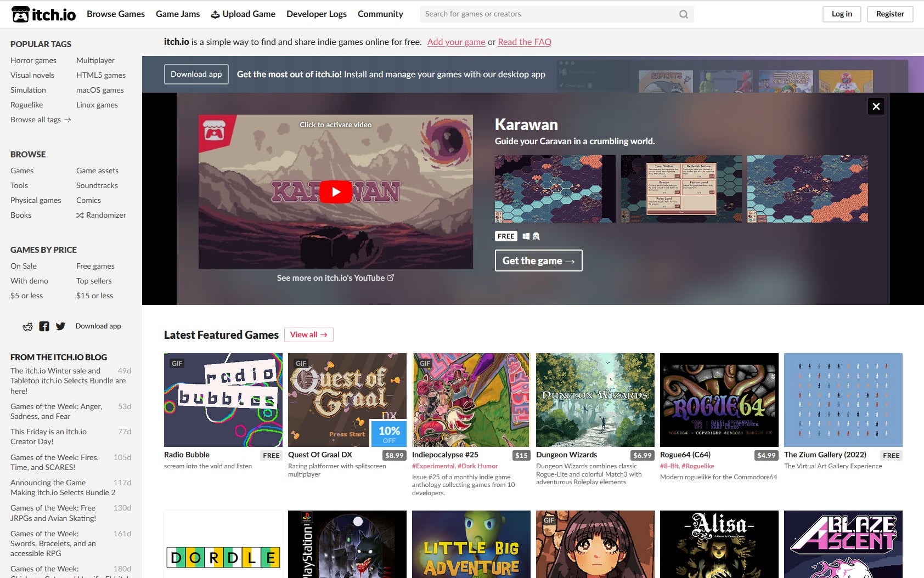924x578 pixels.
Task: Open the itch.io Twitter icon
Action: tap(61, 326)
